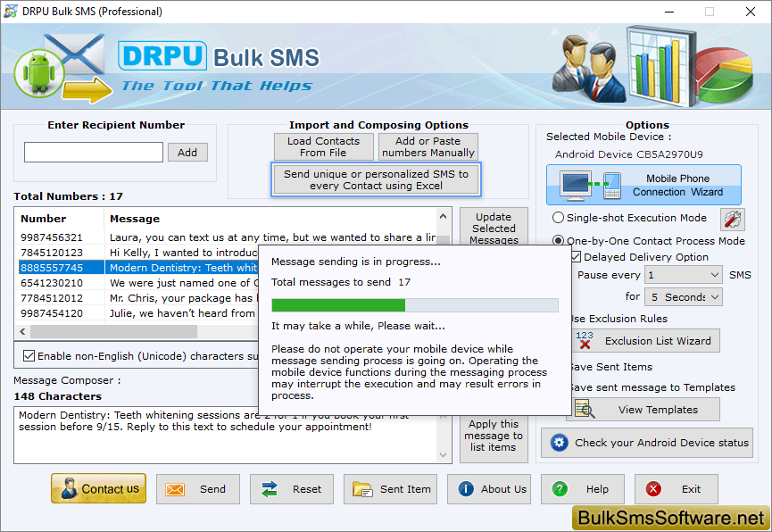Click contact list scroll-up arrow
This screenshot has height=532, width=772.
click(x=443, y=216)
